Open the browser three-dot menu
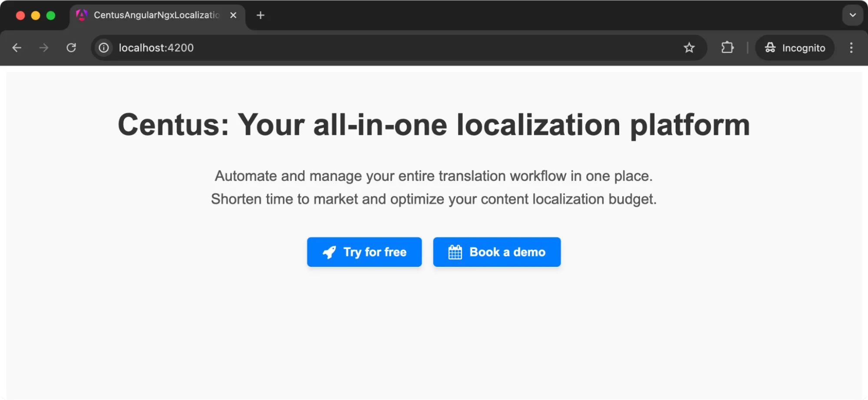This screenshot has width=868, height=400. (x=851, y=48)
